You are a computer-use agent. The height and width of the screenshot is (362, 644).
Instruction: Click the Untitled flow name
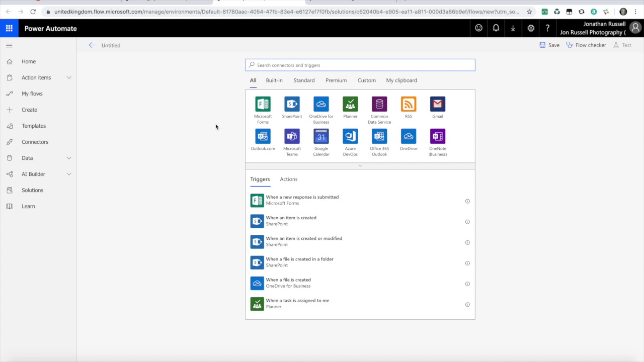point(111,45)
